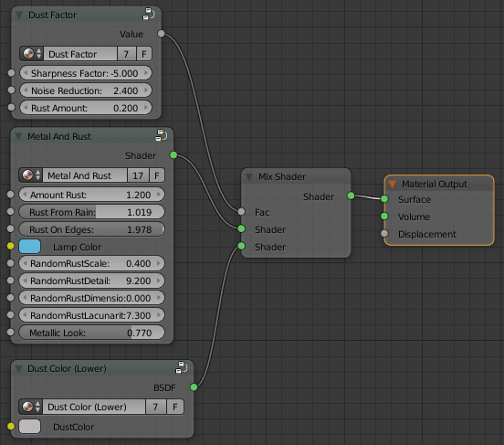Collapse the Material Output node
Image resolution: width=504 pixels, height=445 pixels.
392,184
